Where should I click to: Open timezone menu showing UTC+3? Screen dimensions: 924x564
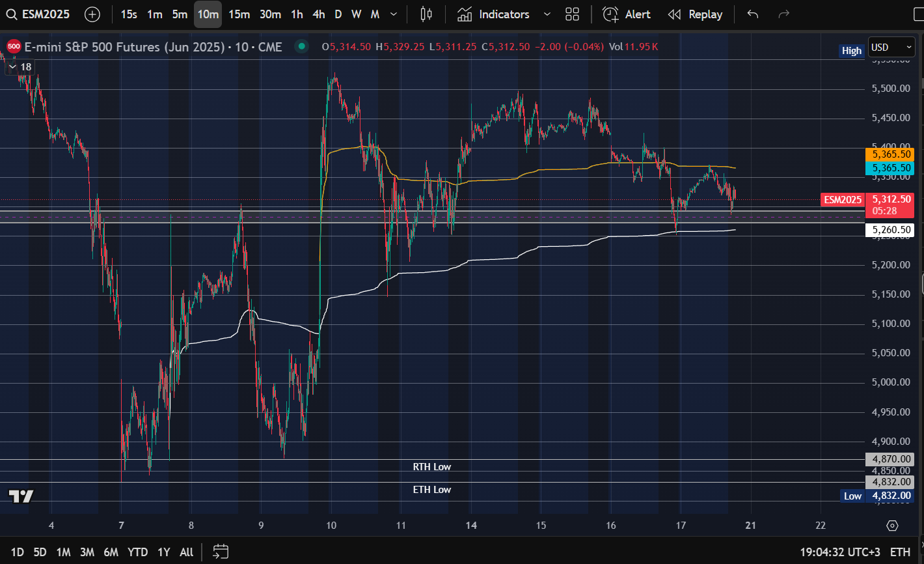point(840,552)
